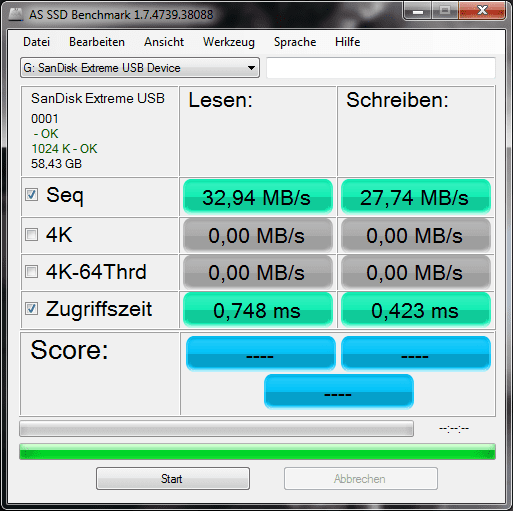
Task: Click the 4K-64Thrd write result 0,00 MB/s
Action: pos(416,272)
